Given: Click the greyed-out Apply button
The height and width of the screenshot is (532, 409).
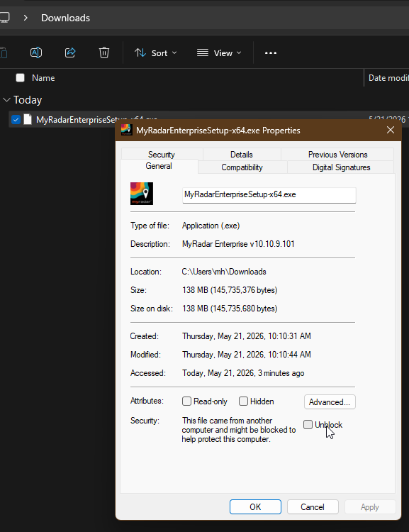Looking at the screenshot, I should (x=370, y=507).
